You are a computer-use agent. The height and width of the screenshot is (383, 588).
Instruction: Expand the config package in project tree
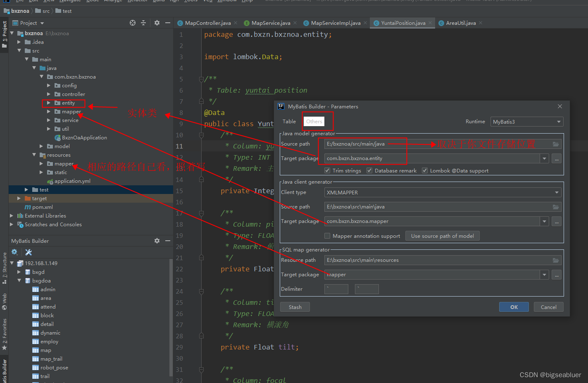[49, 86]
